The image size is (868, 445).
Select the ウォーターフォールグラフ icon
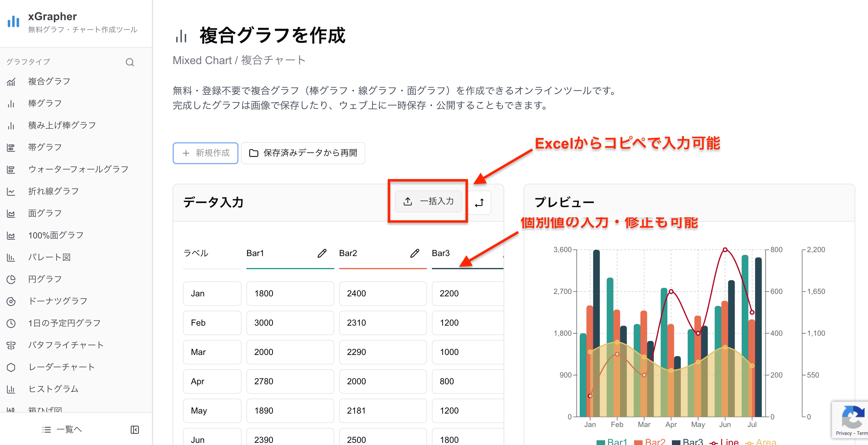11,169
